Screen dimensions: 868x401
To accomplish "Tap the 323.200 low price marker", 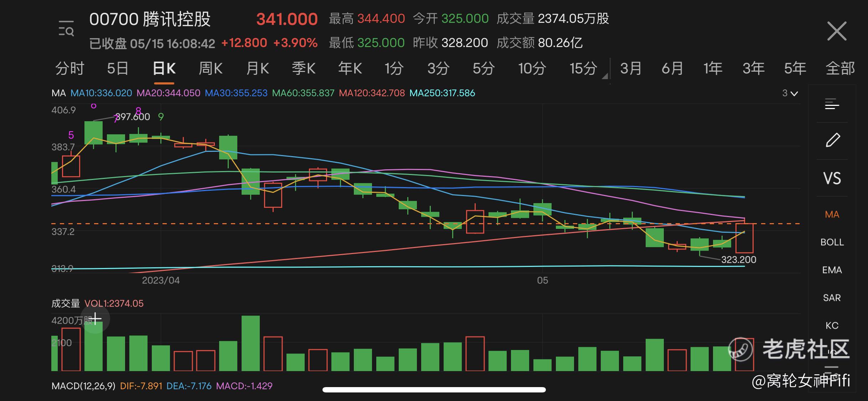I will pyautogui.click(x=739, y=259).
